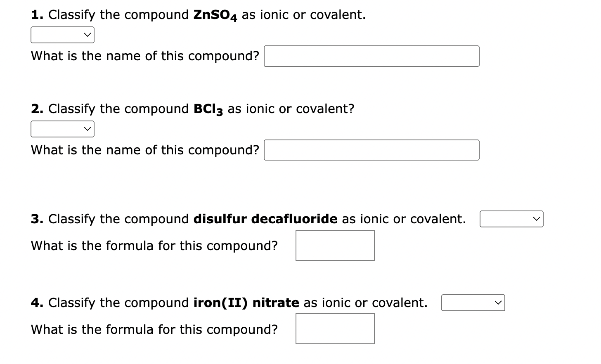Click the question 3 heading number
This screenshot has width=601, height=364.
tap(37, 219)
